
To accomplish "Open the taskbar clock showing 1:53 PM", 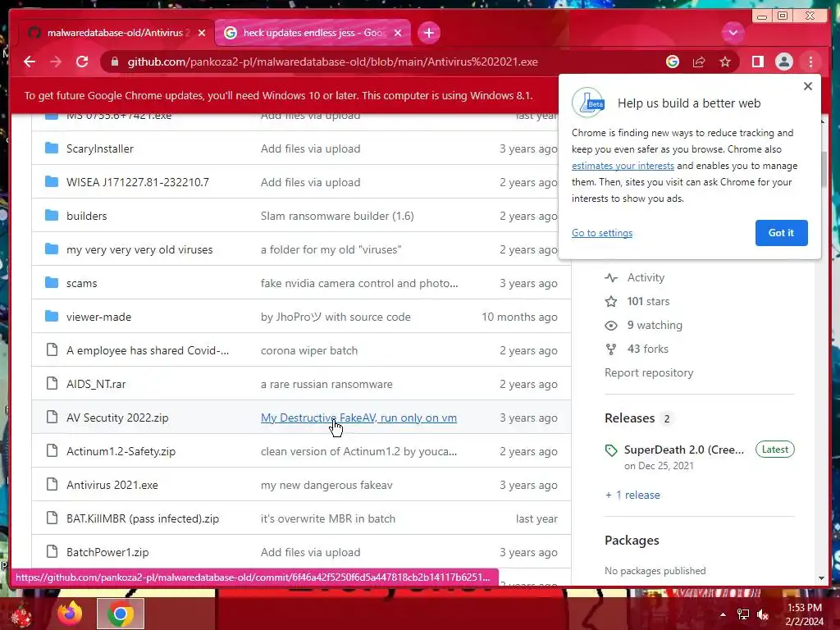I will (804, 614).
